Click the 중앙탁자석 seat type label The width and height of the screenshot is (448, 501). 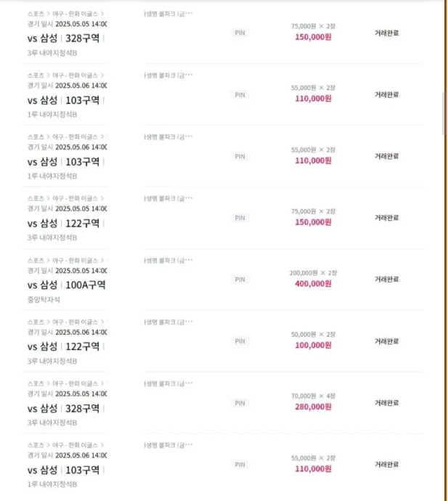(x=44, y=299)
